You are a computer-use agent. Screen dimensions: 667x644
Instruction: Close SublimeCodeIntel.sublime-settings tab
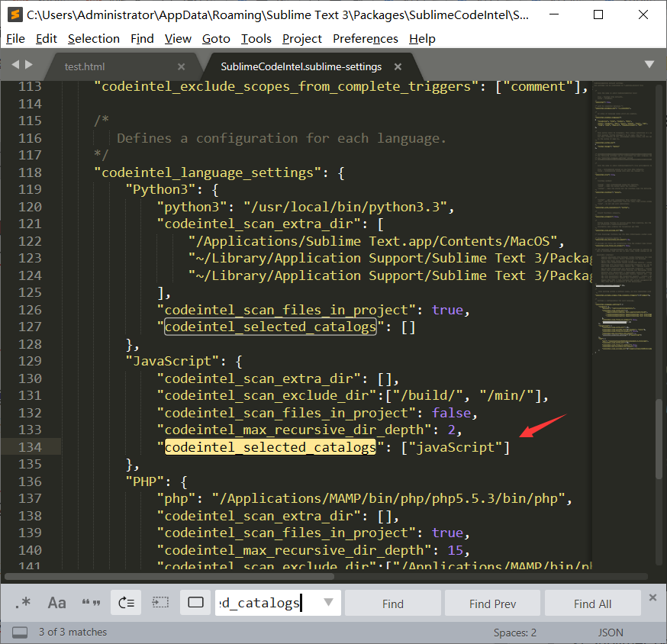click(398, 67)
